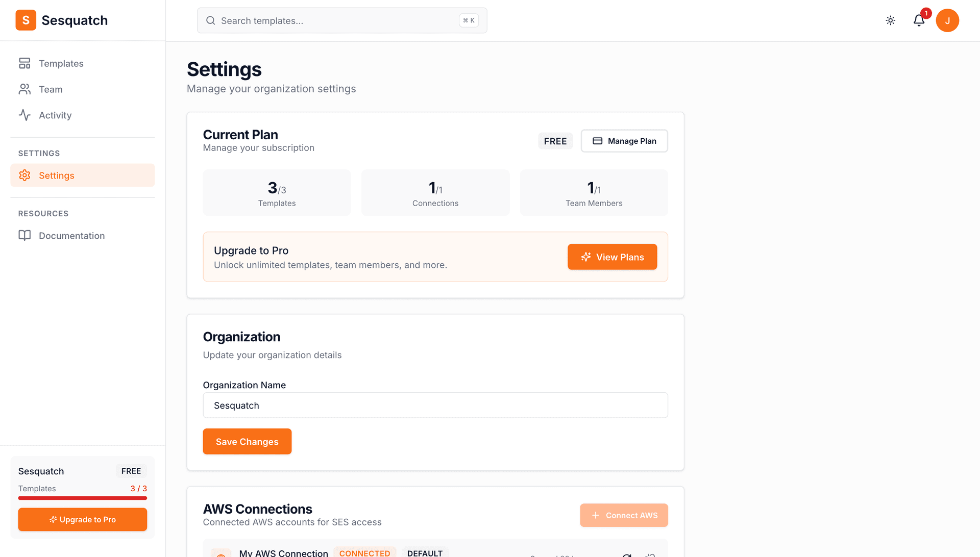Refresh the My AWS Connection entry
This screenshot has width=980, height=557.
point(627,554)
